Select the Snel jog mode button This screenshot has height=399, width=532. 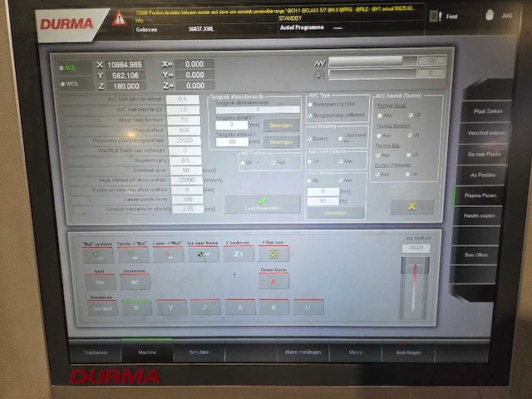[x=100, y=283]
